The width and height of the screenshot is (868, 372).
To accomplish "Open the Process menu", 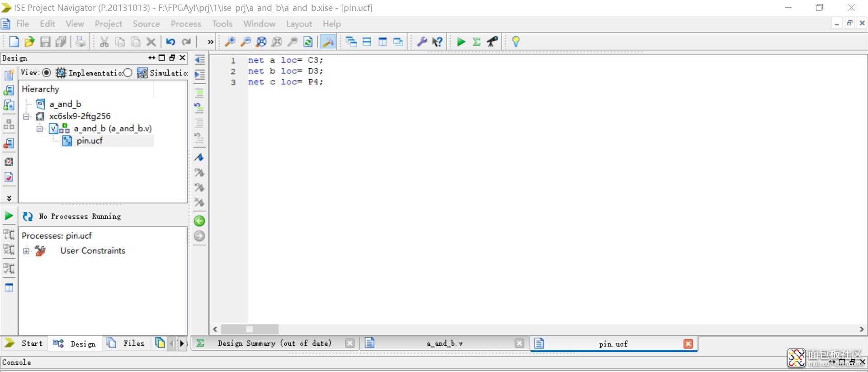I will pyautogui.click(x=186, y=24).
